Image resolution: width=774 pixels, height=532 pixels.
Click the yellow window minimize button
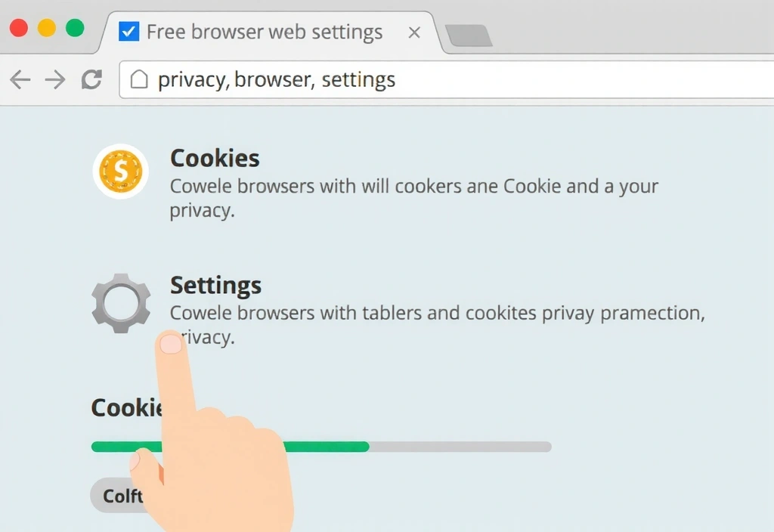[x=47, y=29]
